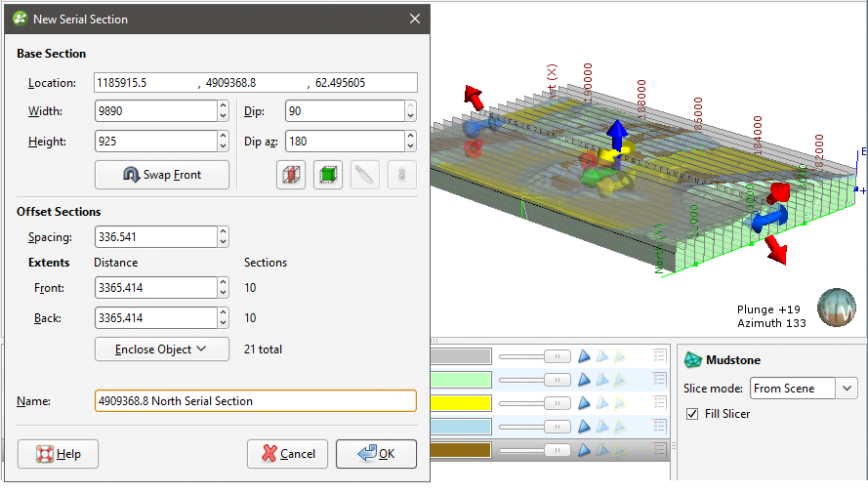Increase the Spacing value with up arrow

[x=223, y=232]
